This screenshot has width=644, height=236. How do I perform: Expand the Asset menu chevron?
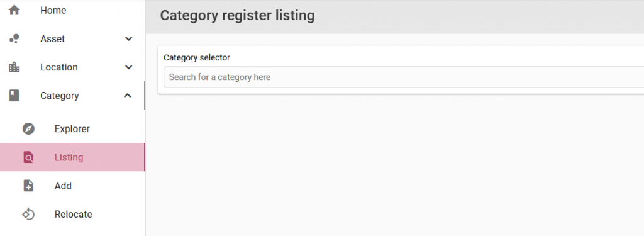pyautogui.click(x=128, y=38)
